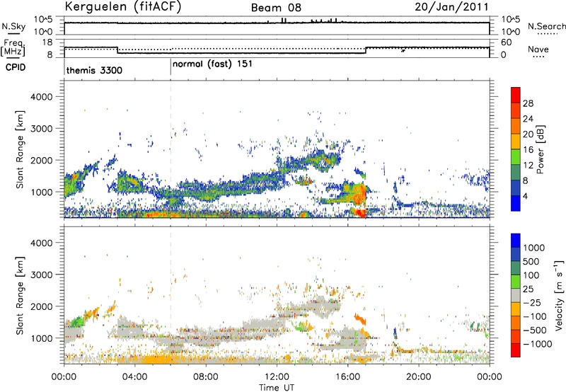566x392 pixels.
Task: Select the '-1000' label on Velocity color bar
Action: 537,344
